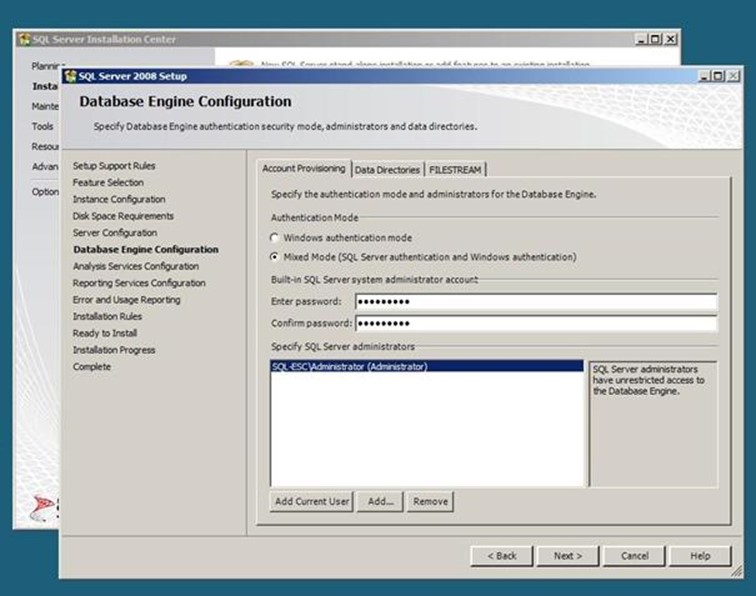Click the Add... button

[380, 501]
